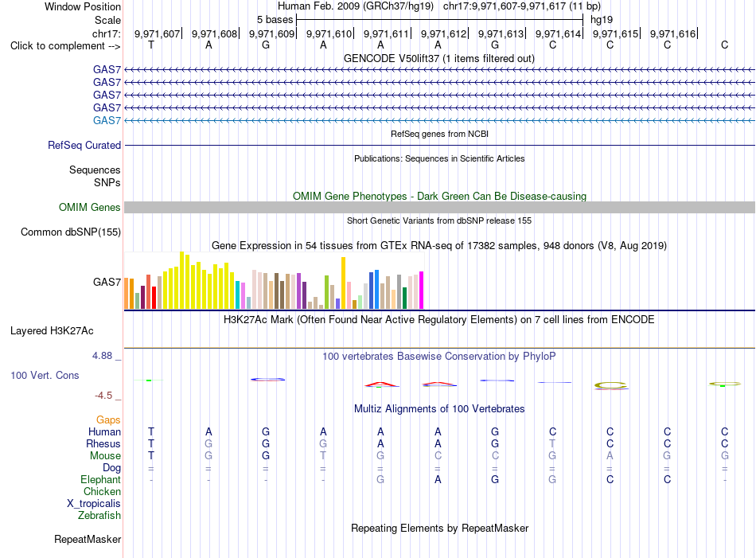Click the Dog alignment species label

112,468
